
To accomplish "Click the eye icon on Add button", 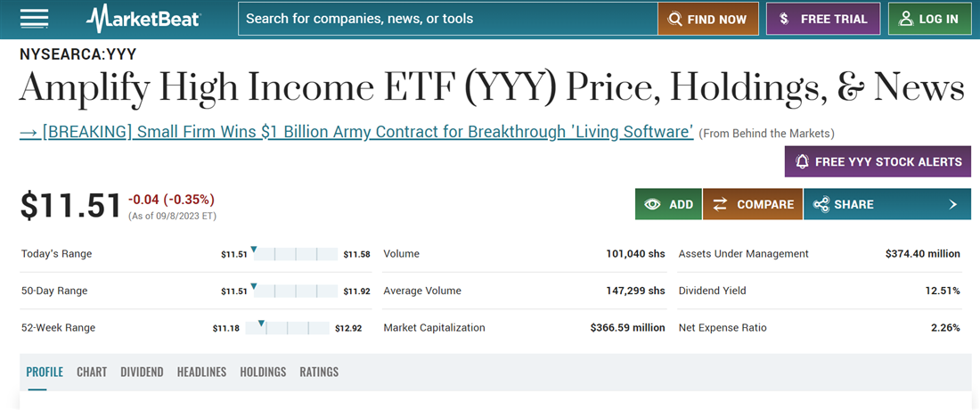I will [x=653, y=204].
